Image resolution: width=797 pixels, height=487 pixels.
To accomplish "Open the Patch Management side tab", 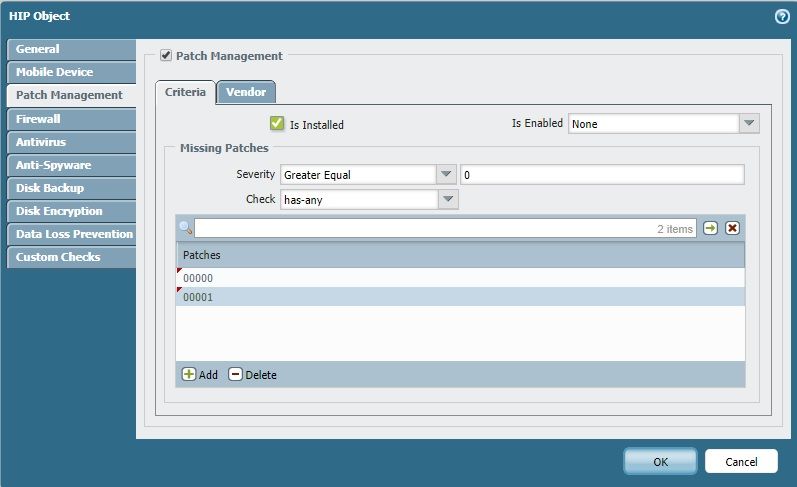I will (72, 95).
